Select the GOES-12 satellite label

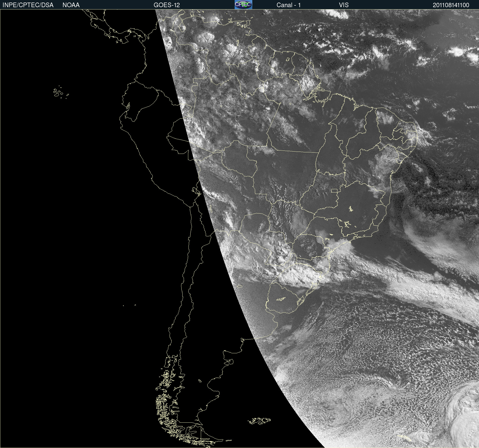click(x=167, y=5)
